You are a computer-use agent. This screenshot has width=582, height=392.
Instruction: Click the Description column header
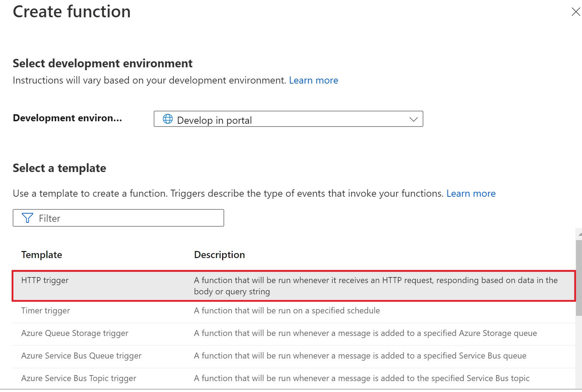tap(219, 255)
